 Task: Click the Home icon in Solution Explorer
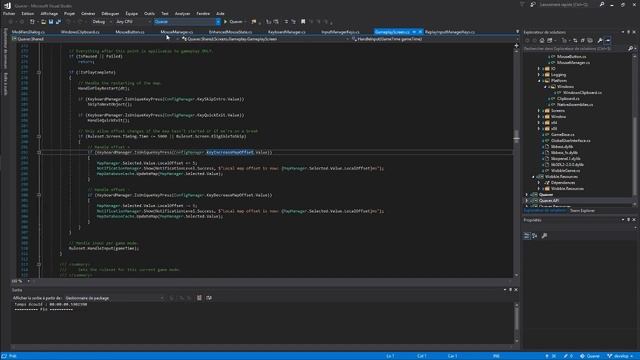click(x=542, y=40)
